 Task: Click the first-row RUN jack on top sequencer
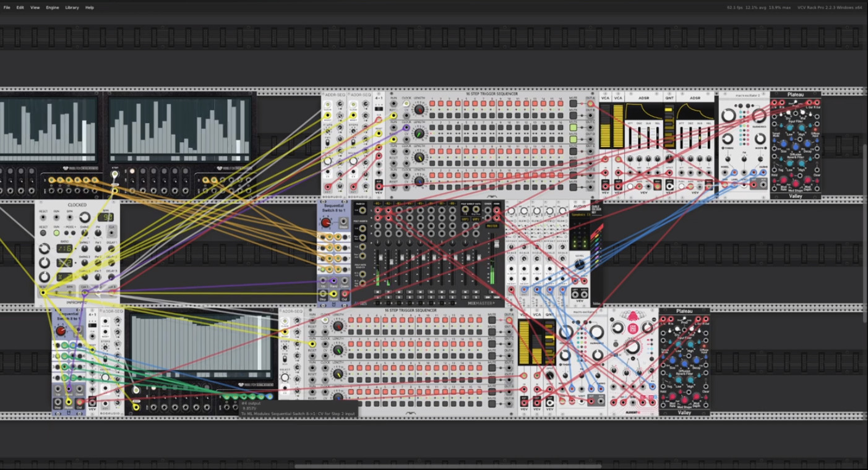tap(393, 103)
